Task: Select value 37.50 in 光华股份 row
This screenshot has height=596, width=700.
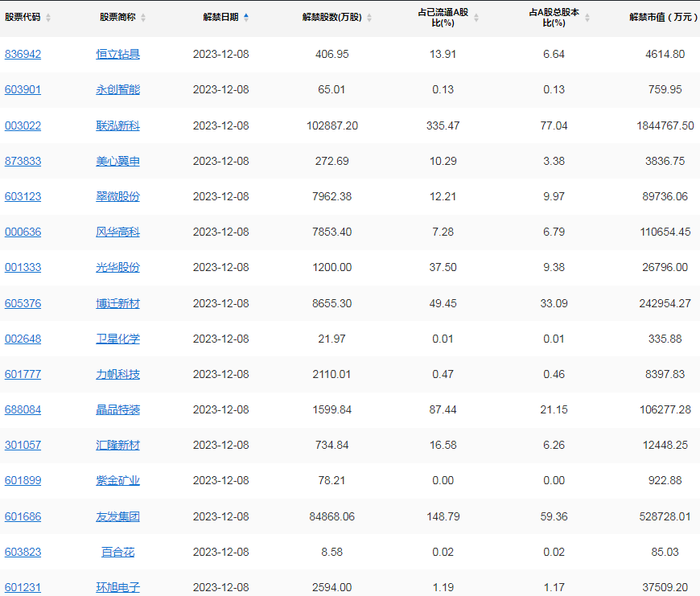Action: pos(443,268)
